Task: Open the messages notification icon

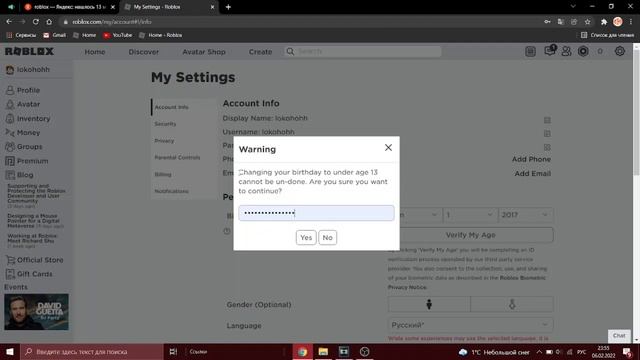Action: (x=549, y=51)
